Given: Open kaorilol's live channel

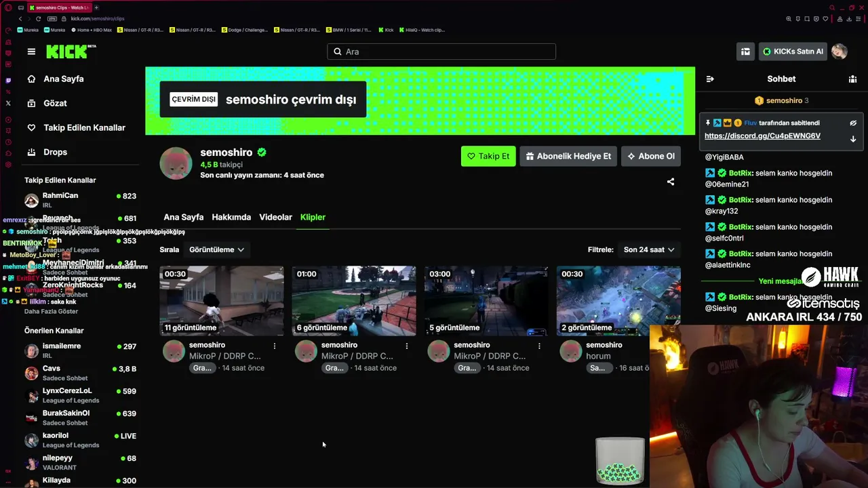Looking at the screenshot, I should [80, 440].
